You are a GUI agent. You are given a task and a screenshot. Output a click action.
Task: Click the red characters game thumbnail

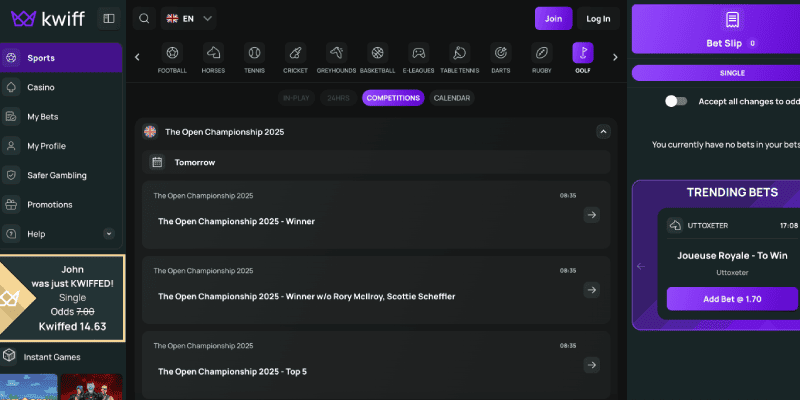92,387
